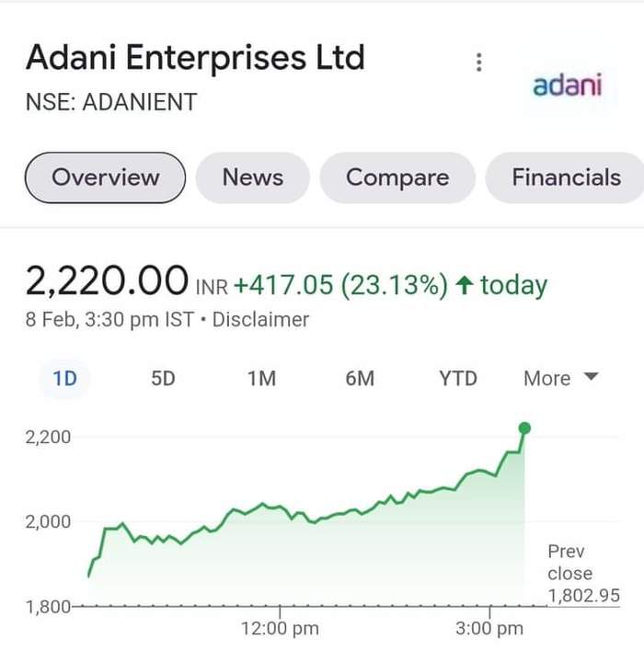
Task: Click the More dropdown arrow
Action: click(x=591, y=376)
